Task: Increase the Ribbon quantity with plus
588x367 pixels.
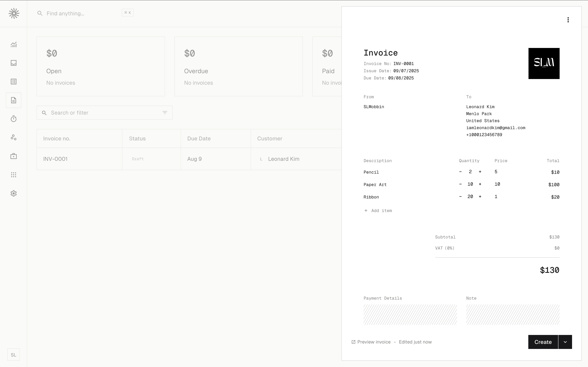Action: tap(480, 197)
